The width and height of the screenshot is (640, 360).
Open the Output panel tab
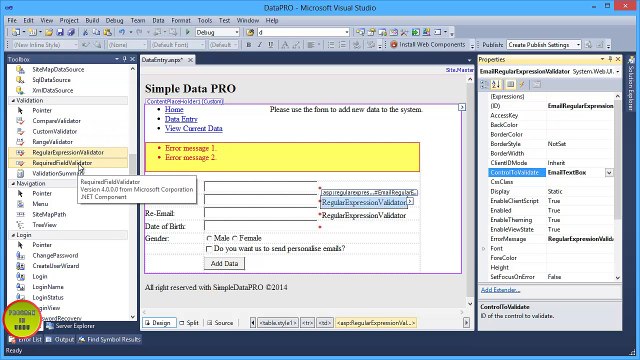(60, 340)
